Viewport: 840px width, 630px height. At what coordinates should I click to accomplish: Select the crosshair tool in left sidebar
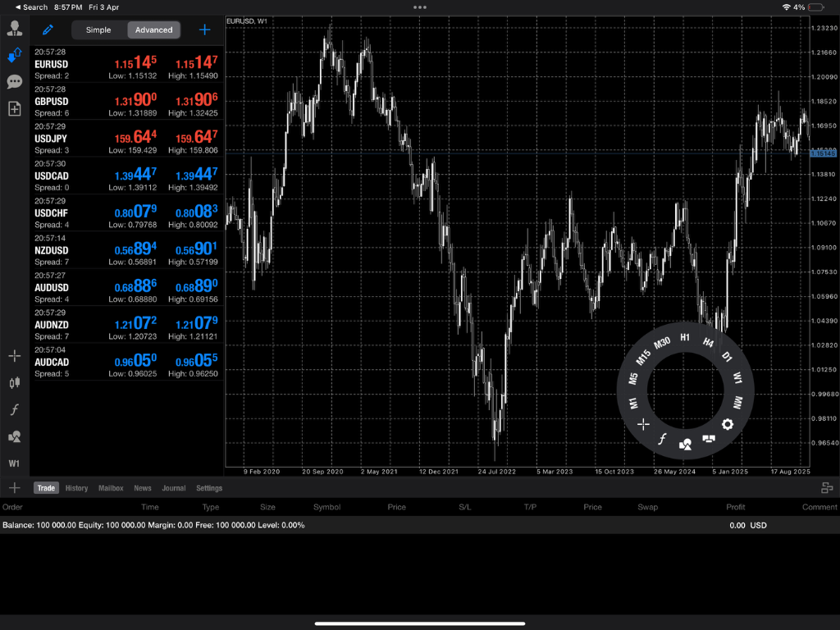pos(15,356)
